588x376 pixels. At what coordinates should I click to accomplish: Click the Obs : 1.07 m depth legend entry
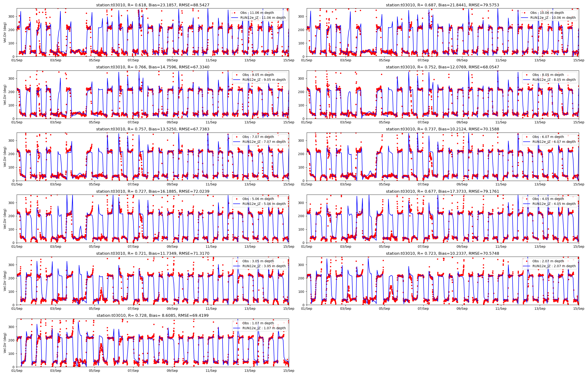(258, 323)
